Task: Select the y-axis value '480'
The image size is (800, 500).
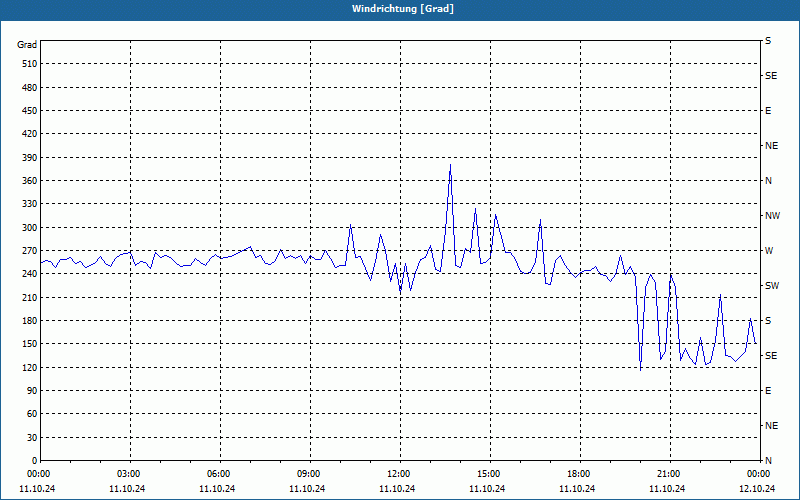Action: (x=30, y=88)
